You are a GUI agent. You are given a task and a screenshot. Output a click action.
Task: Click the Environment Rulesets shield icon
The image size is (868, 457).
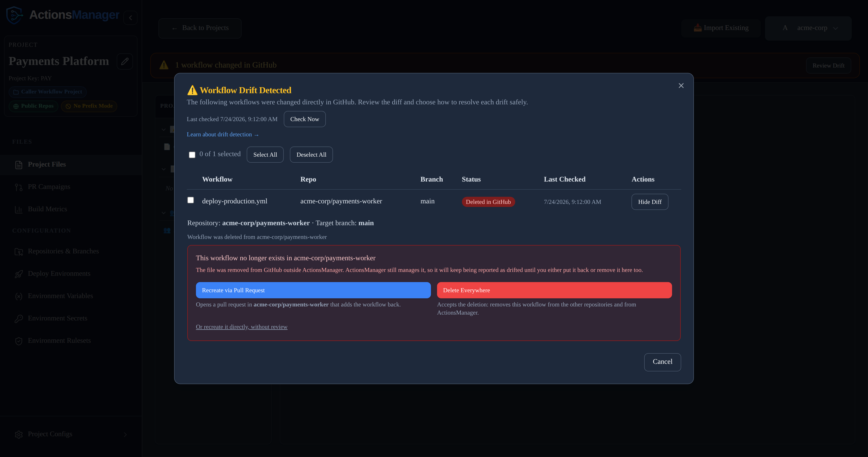(x=19, y=341)
